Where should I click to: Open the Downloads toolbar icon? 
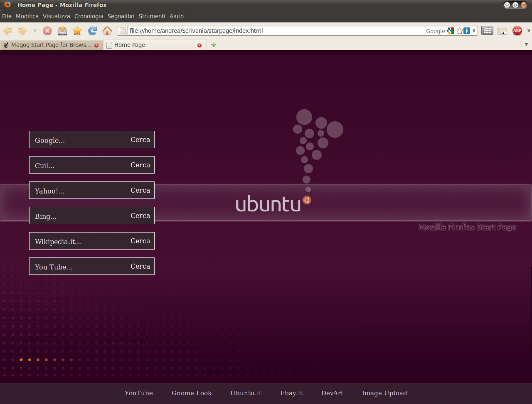[62, 31]
